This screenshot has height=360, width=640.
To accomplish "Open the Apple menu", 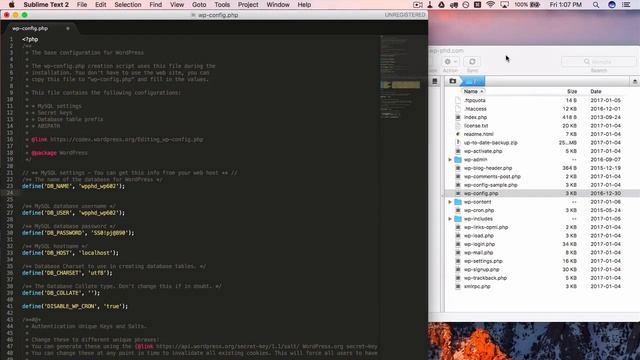I will click(11, 5).
